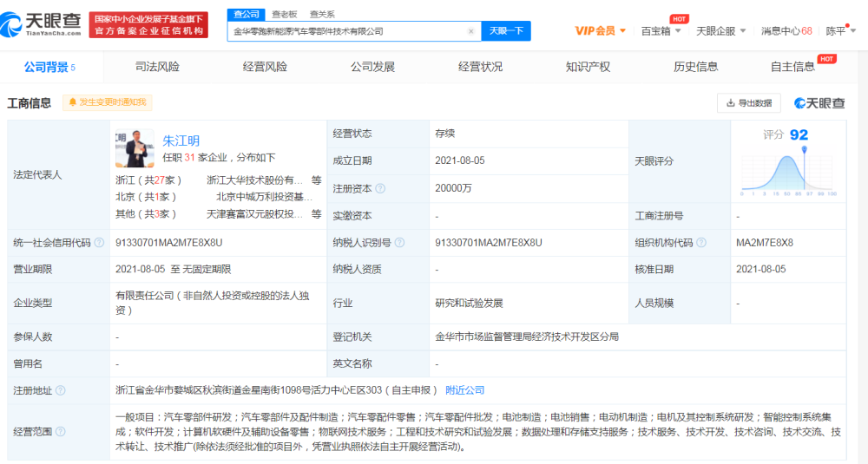Screen dimensions: 868x464
Task: Open the 百宝箱 dropdown
Action: [661, 31]
